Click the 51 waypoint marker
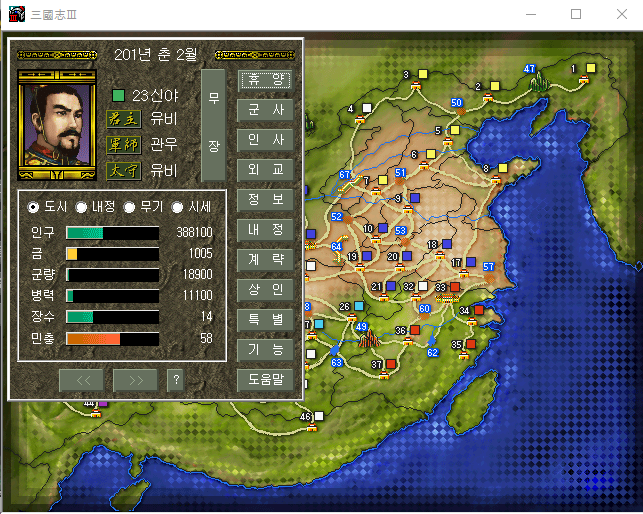Viewport: 643px width, 514px height. coord(400,173)
